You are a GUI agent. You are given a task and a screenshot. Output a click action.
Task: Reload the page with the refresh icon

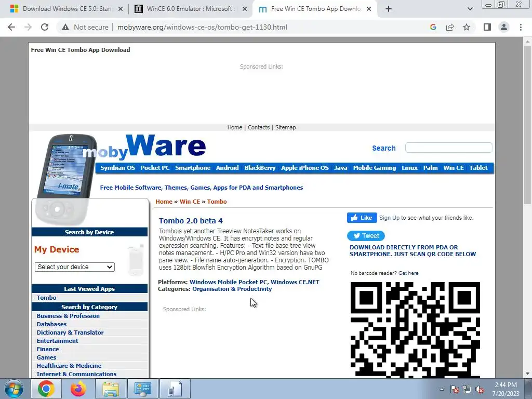point(45,27)
